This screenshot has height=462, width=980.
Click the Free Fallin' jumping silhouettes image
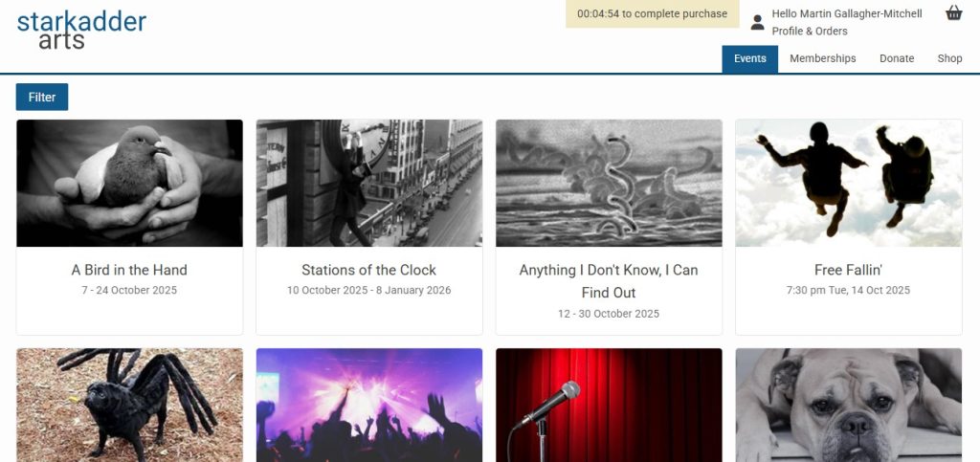point(849,183)
